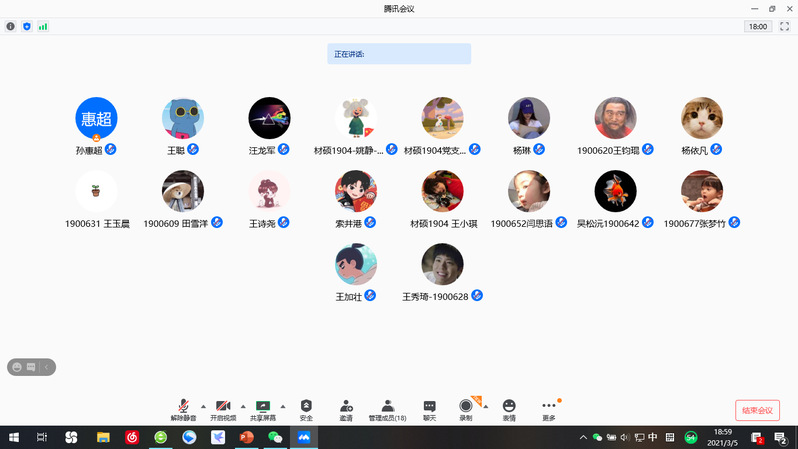Click the unmute microphone button (解除静音)

183,409
